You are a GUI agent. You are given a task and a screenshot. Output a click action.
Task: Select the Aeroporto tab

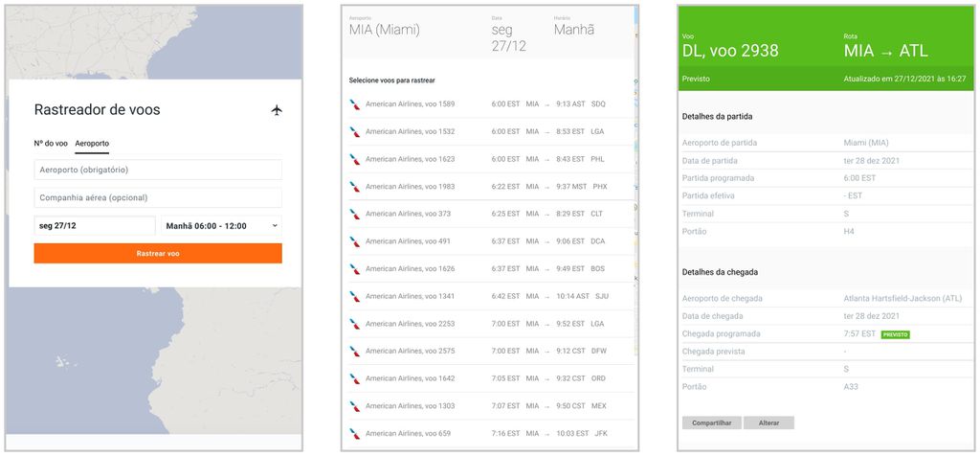point(92,144)
